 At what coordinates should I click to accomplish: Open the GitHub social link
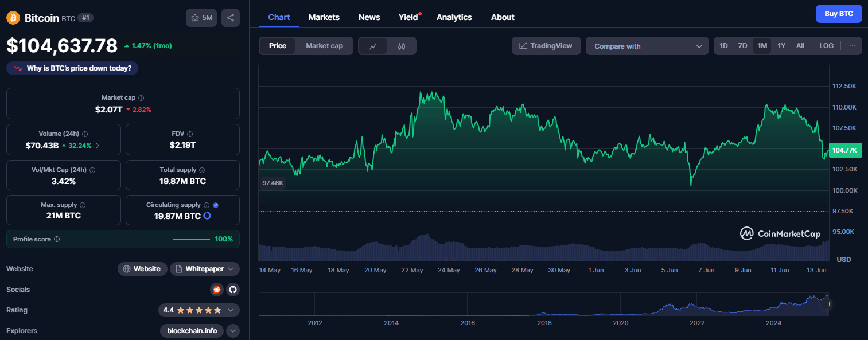click(x=232, y=290)
